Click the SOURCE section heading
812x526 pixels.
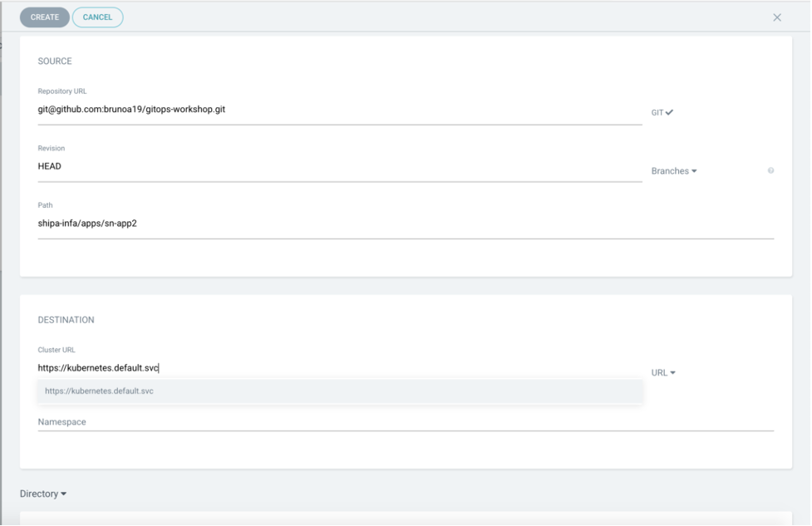pyautogui.click(x=55, y=61)
